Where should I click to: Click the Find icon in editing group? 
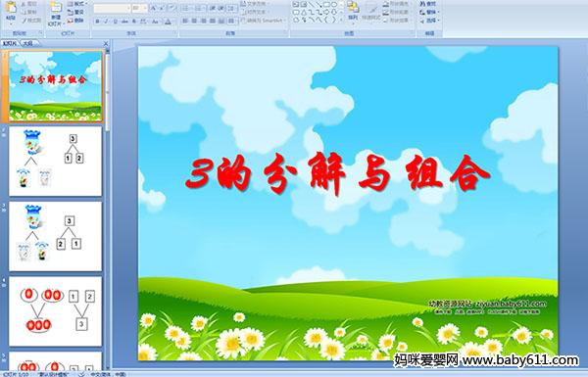pyautogui.click(x=428, y=4)
